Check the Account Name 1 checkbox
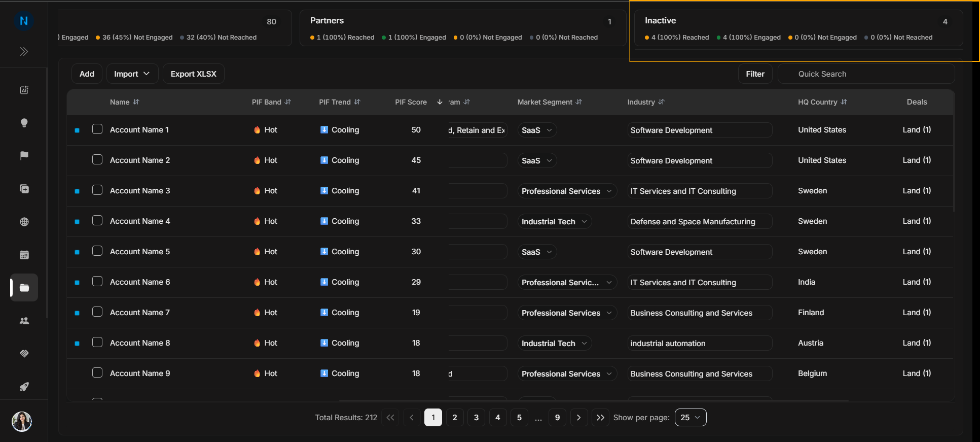Image resolution: width=980 pixels, height=442 pixels. (x=97, y=129)
